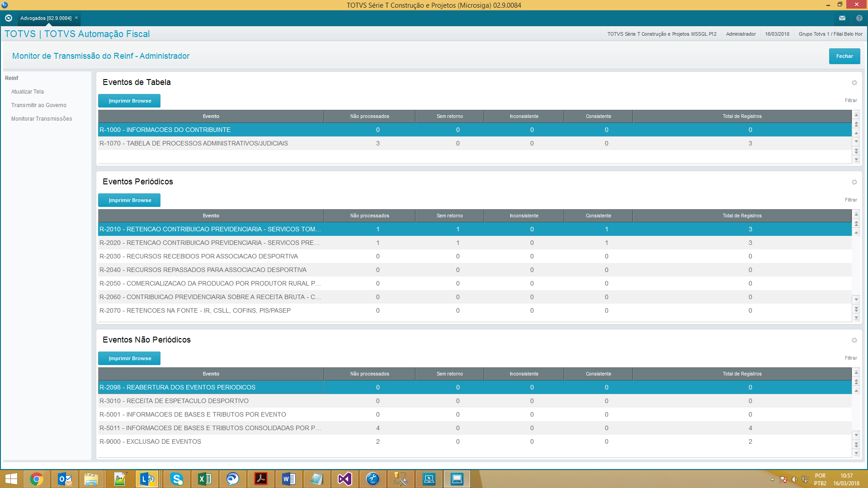Open settings gear for Eventos Não Periódicos
The width and height of the screenshot is (868, 488).
854,340
